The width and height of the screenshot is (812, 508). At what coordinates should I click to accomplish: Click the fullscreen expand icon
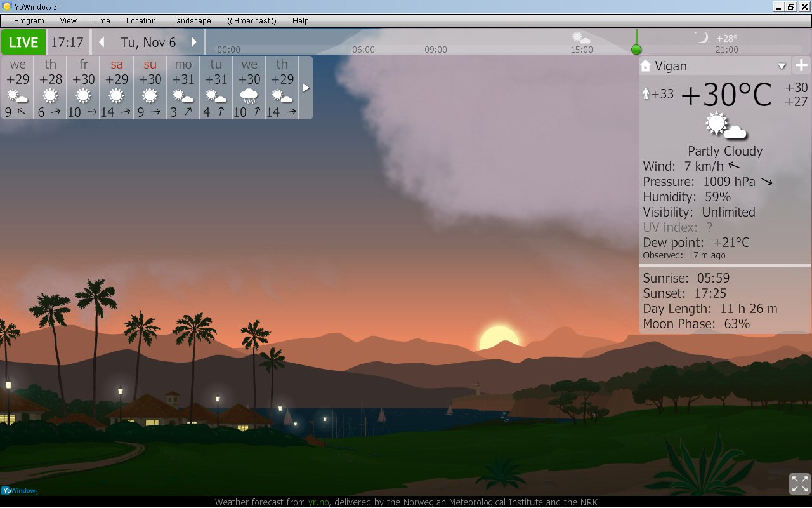point(799,483)
